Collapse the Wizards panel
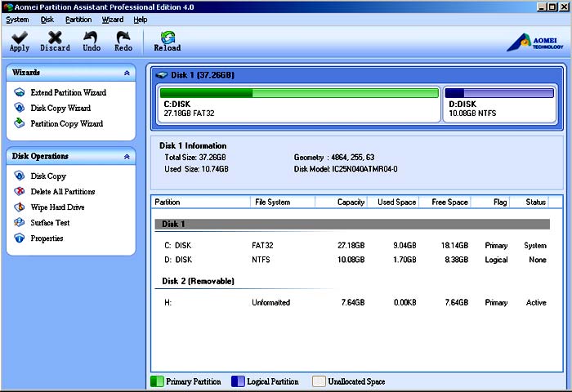 click(x=127, y=73)
